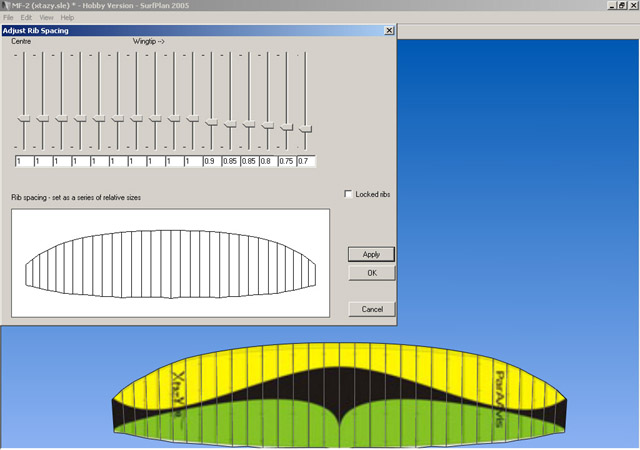Image resolution: width=640 pixels, height=450 pixels.
Task: Click the slider handle above the 0.9 field
Action: point(211,122)
